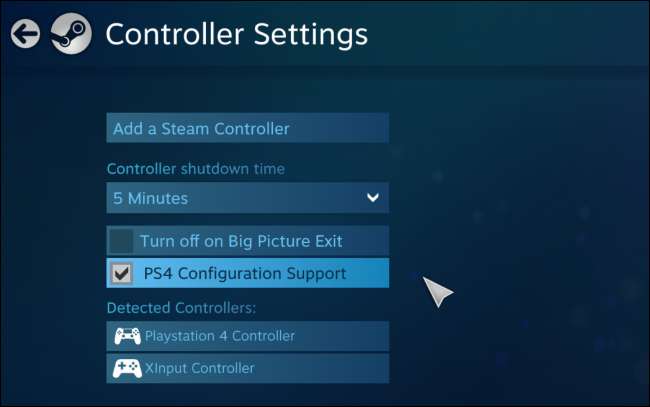Click the white chevron in shutdown time box
The image size is (650, 407).
tap(373, 198)
